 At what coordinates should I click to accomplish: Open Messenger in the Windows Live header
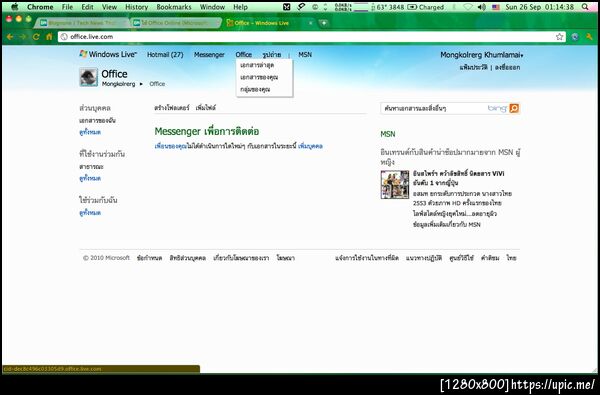pos(209,55)
